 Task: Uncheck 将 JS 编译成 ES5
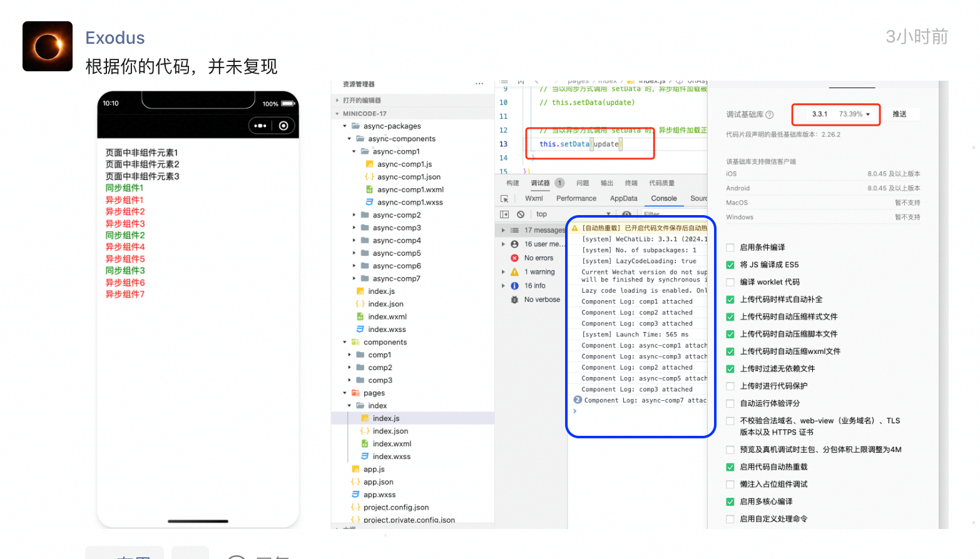click(730, 265)
